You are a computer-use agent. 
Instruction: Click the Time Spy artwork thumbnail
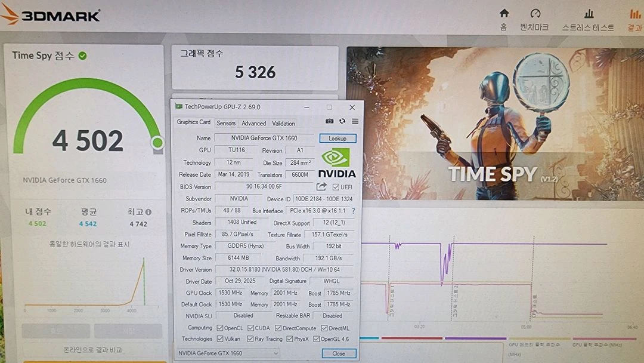click(495, 124)
